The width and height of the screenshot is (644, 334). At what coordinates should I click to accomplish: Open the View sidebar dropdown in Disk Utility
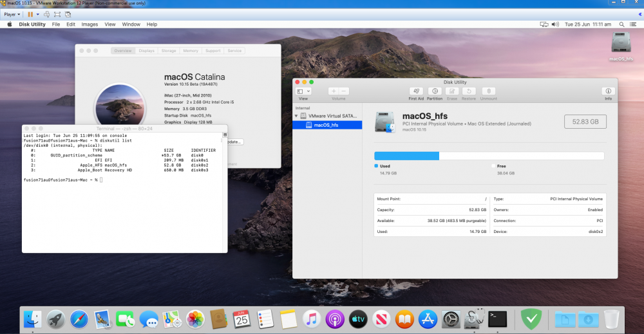[303, 91]
